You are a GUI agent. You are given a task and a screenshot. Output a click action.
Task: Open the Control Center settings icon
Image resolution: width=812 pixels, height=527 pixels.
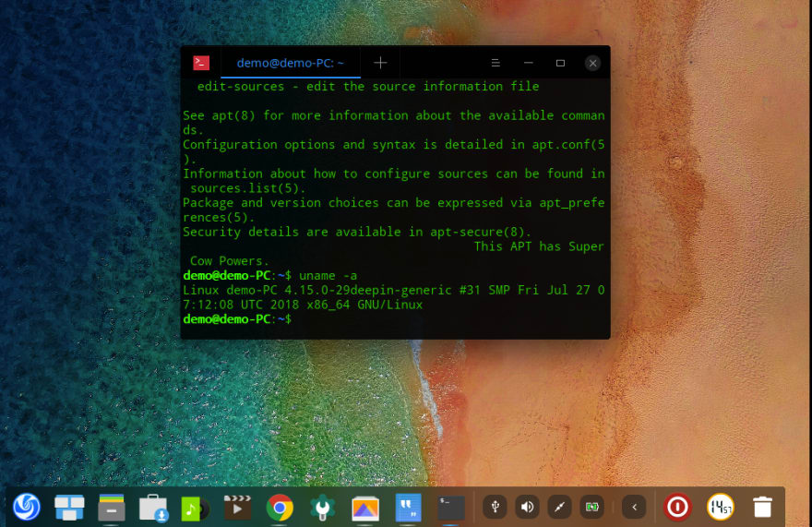(322, 508)
